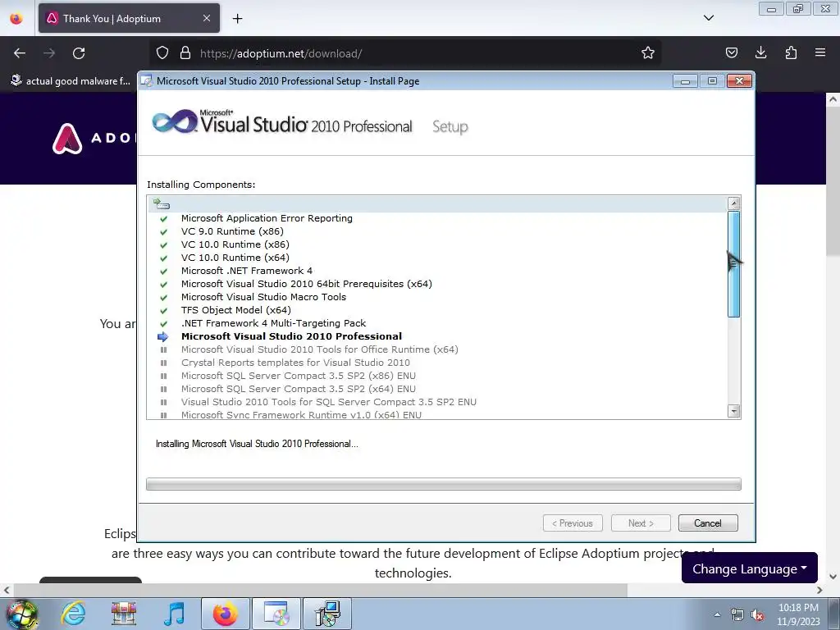
Task: Select 'Microsoft SQL Server Compact 3.5 SP2 (x64) ENU' row
Action: pos(299,389)
